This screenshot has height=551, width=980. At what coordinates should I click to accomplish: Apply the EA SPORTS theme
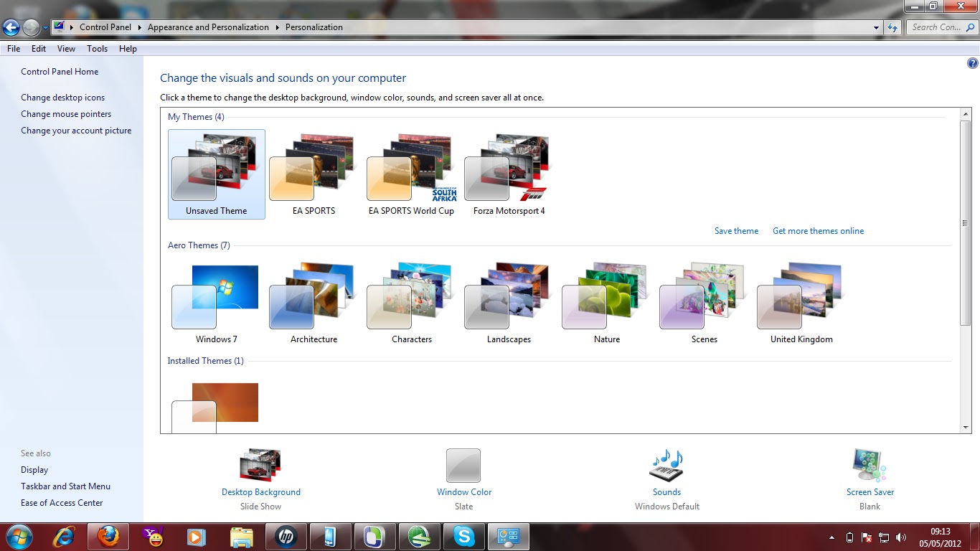(x=314, y=174)
